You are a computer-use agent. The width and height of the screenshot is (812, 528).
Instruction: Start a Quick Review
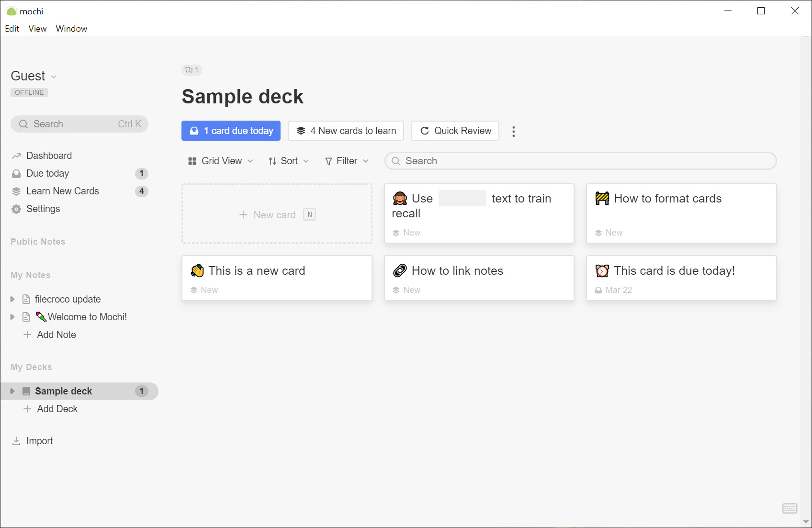click(455, 131)
